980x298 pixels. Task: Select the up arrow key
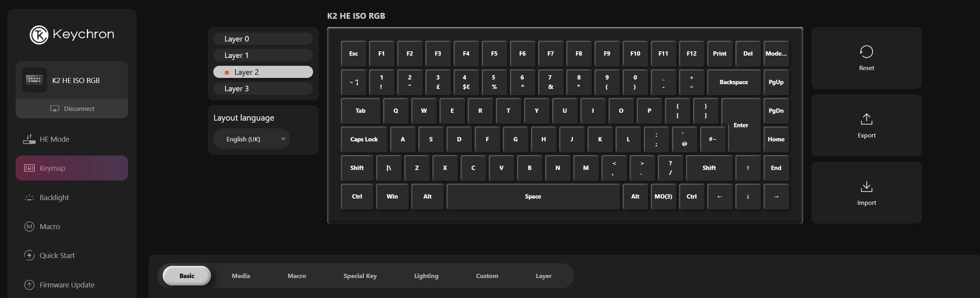coord(748,168)
